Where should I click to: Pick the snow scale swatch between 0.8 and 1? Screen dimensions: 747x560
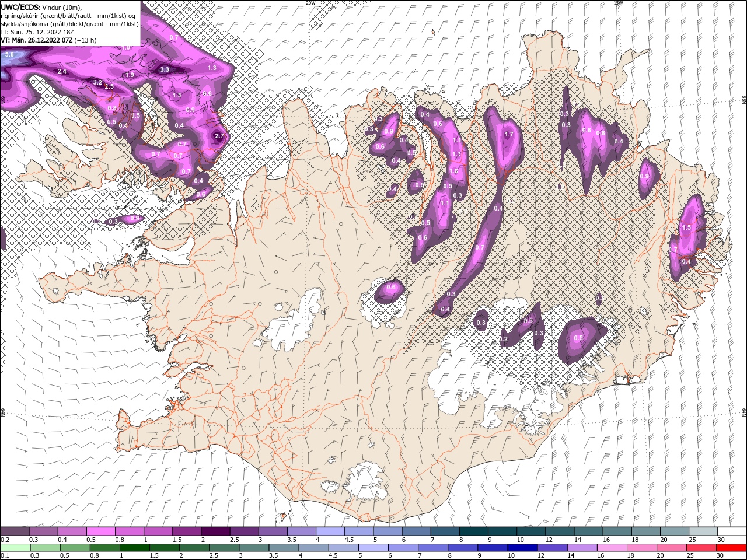[x=129, y=531]
